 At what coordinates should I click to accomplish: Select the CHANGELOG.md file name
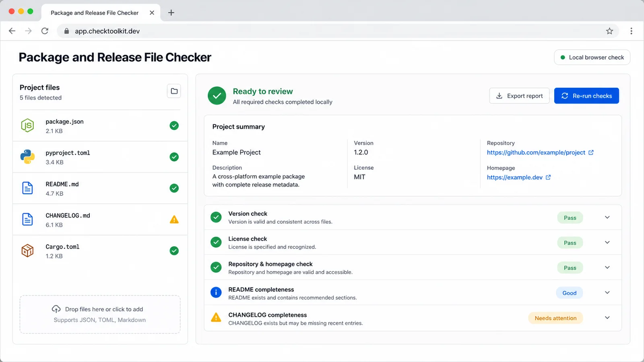68,216
